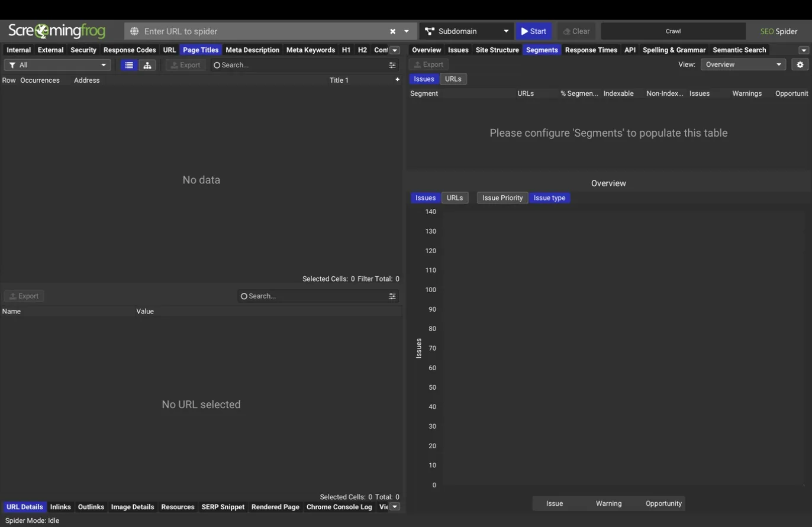
Task: Open search filter options in lower panel
Action: [x=392, y=296]
